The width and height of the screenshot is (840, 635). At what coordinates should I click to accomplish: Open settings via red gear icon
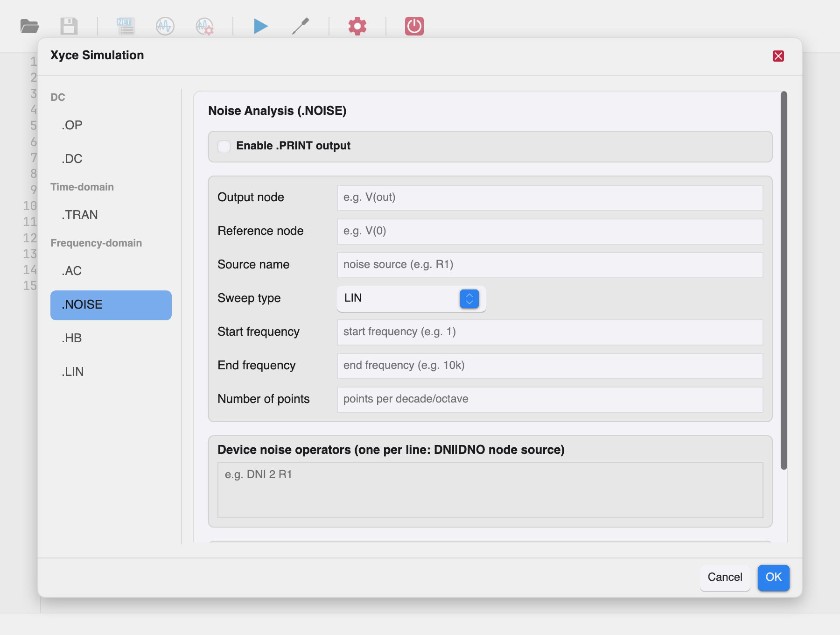coord(357,26)
